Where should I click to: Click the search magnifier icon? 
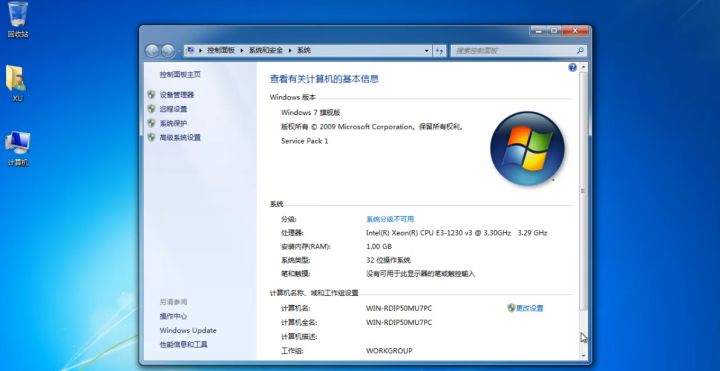tap(580, 51)
